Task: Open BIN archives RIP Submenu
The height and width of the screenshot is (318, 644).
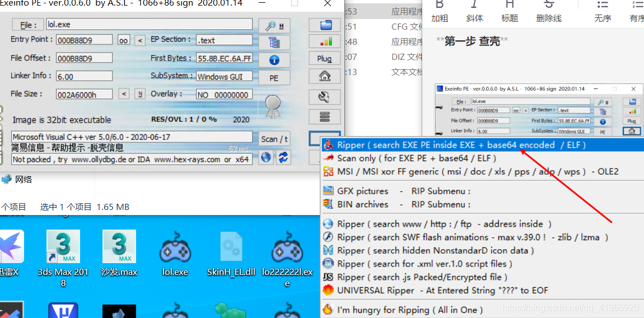Action: click(x=482, y=204)
